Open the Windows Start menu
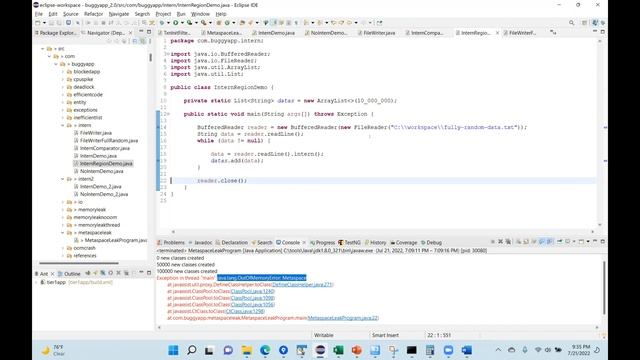640x360 pixels. click(x=173, y=350)
